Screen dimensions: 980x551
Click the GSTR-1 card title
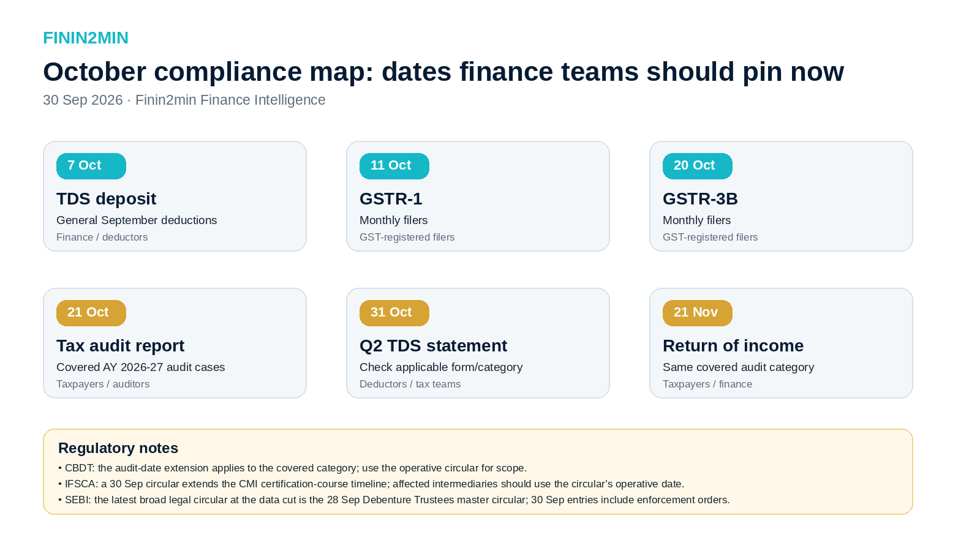point(391,199)
